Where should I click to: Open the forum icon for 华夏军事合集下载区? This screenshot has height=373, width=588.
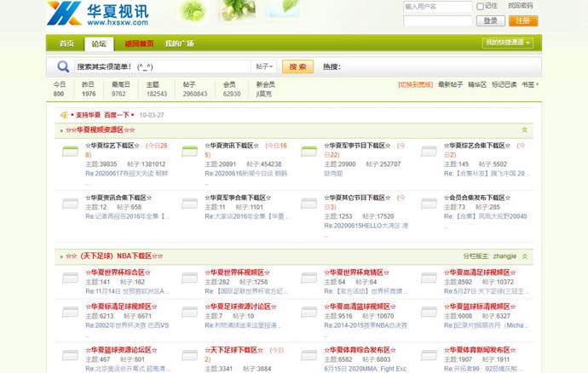190,204
